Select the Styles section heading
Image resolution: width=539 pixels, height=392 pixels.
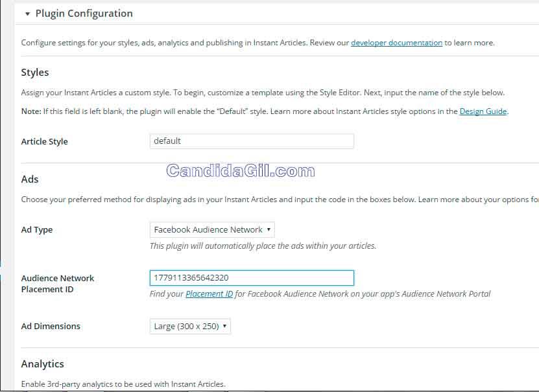[x=35, y=73]
